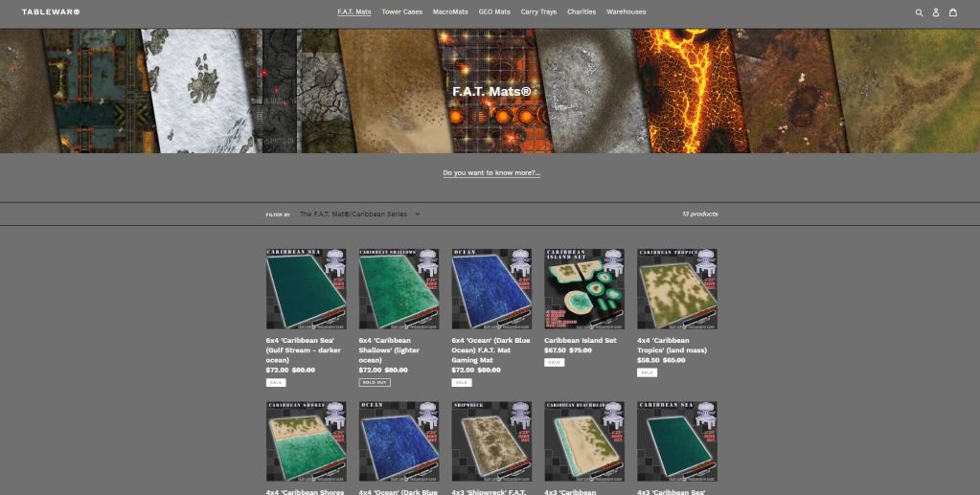Open the account login icon
Image resolution: width=980 pixels, height=495 pixels.
pyautogui.click(x=936, y=11)
